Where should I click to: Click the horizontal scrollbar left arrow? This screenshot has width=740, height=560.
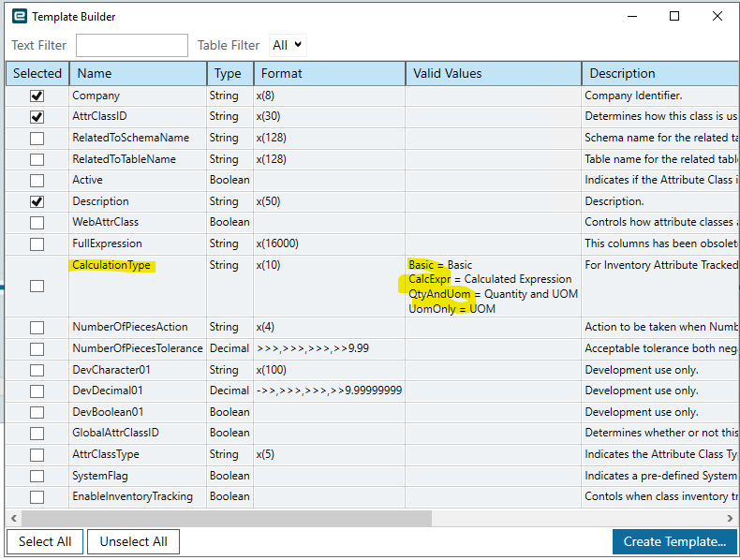pos(14,518)
